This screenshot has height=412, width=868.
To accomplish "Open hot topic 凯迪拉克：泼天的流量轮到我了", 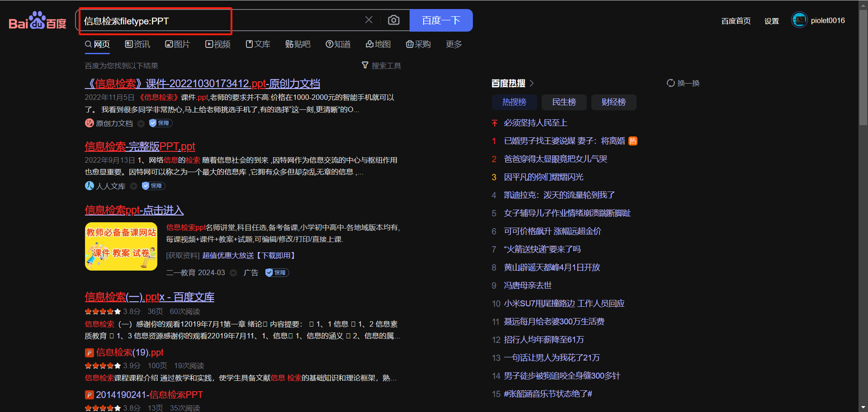I will (559, 195).
